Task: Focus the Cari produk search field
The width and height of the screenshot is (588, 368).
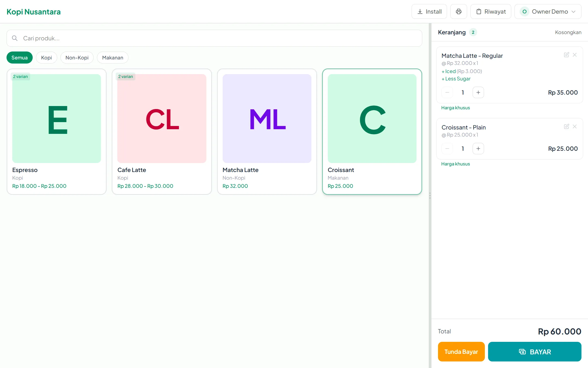Action: pos(214,38)
